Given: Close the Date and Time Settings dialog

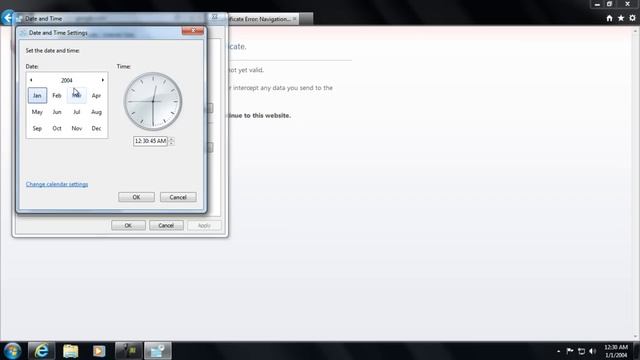Looking at the screenshot, I should tap(193, 31).
